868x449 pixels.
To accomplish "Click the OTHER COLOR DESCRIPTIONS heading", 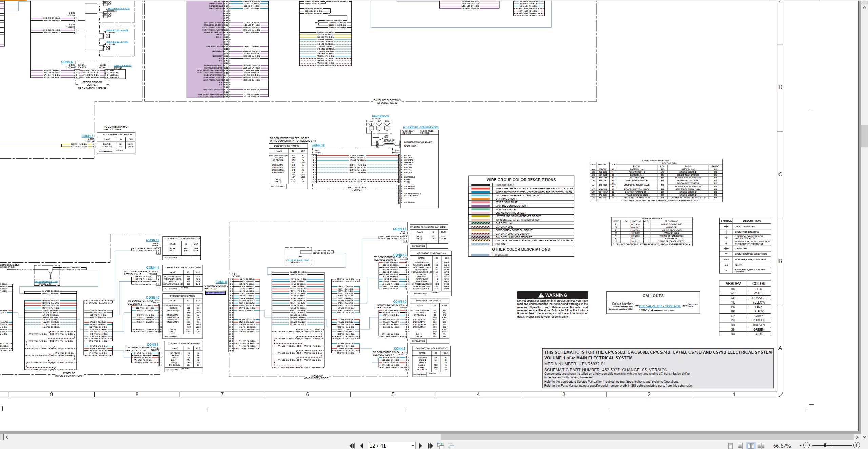I will click(521, 249).
